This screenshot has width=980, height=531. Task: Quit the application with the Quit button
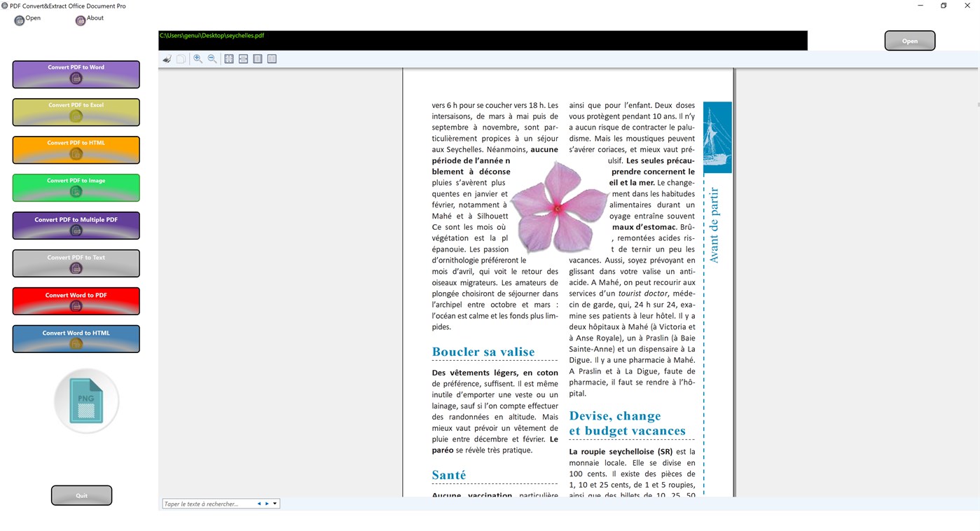(81, 495)
